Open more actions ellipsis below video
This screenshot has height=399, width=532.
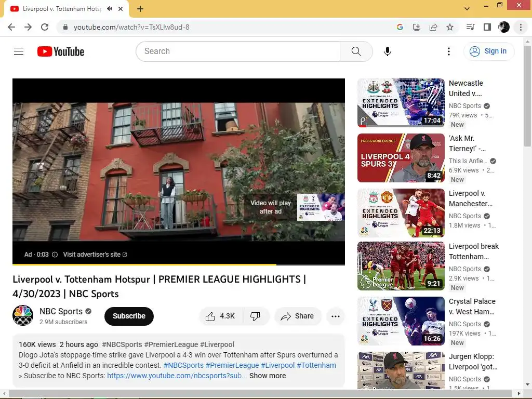pos(336,316)
